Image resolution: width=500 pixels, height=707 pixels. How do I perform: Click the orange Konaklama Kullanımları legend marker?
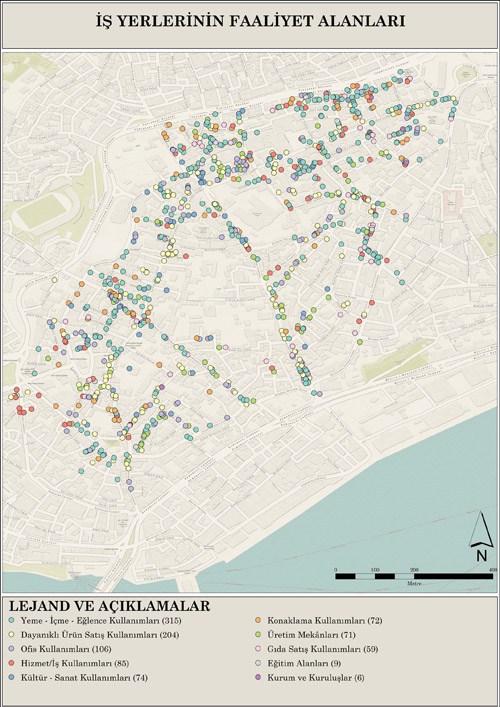(258, 621)
